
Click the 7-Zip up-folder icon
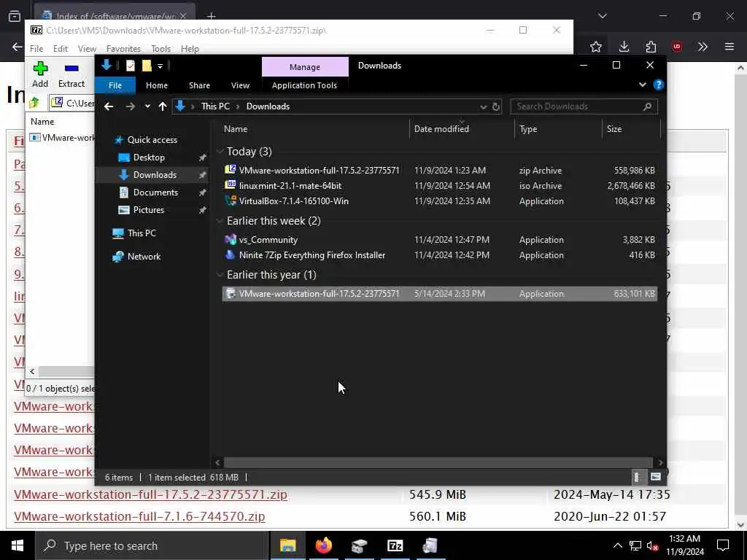[34, 103]
